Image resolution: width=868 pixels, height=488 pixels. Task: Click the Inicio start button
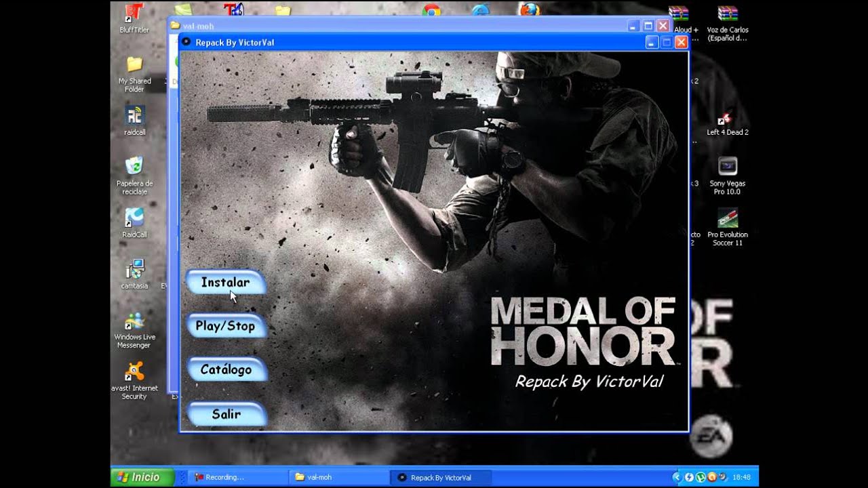142,477
